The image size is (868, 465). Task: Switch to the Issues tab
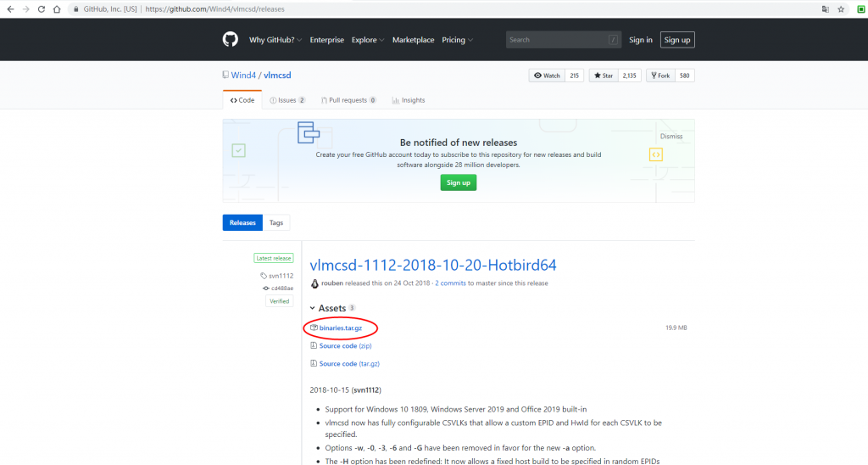[x=287, y=100]
